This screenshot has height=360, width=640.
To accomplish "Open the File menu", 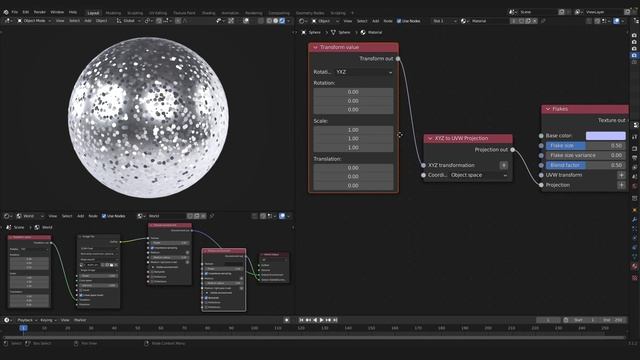I will 15,12.
